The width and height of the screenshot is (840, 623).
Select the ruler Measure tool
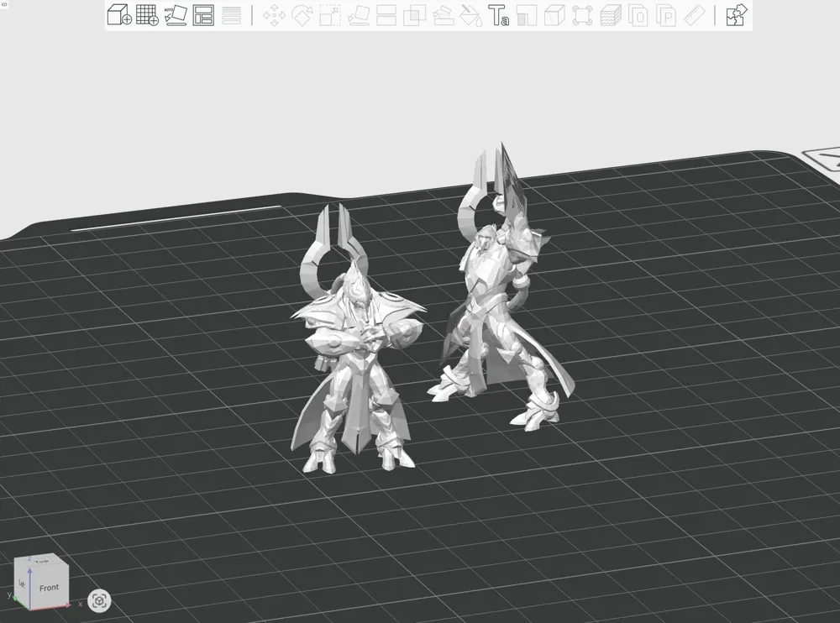[x=695, y=15]
